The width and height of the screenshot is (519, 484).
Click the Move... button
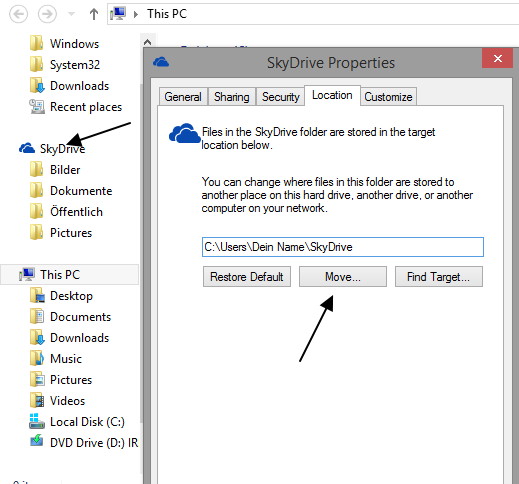click(343, 277)
